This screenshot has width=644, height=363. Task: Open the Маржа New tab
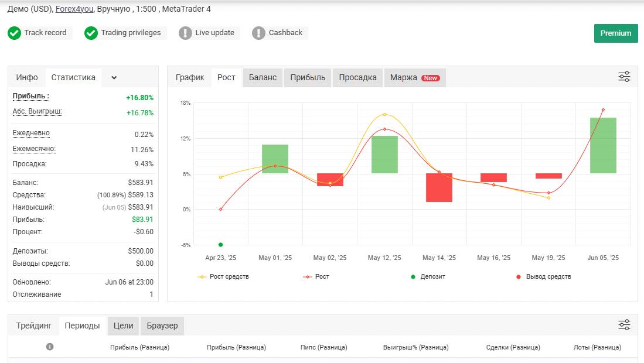click(415, 77)
